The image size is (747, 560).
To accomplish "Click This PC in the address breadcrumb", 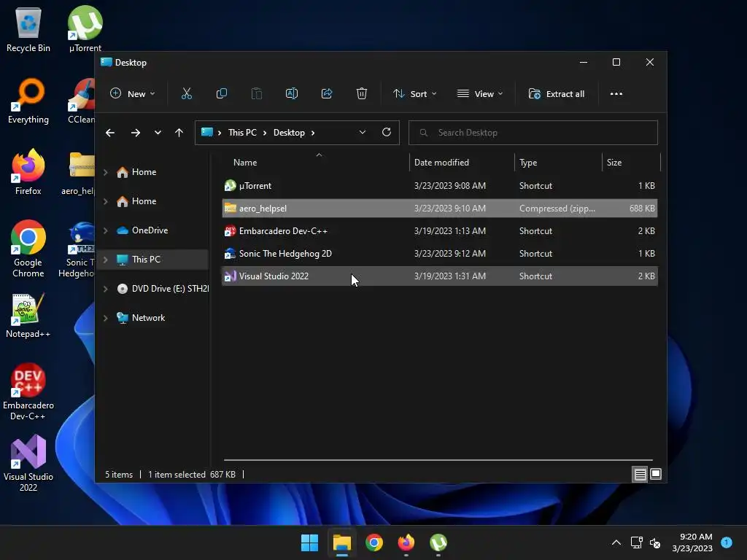I will point(242,133).
